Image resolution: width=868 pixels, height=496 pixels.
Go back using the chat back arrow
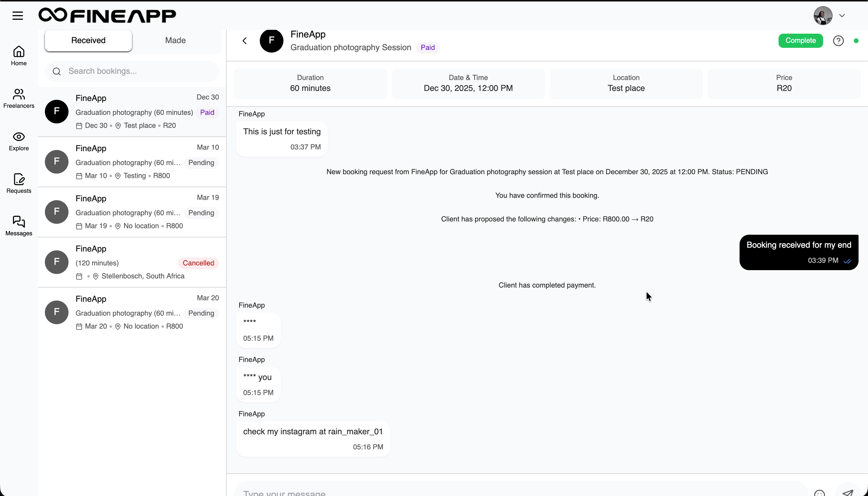click(244, 40)
